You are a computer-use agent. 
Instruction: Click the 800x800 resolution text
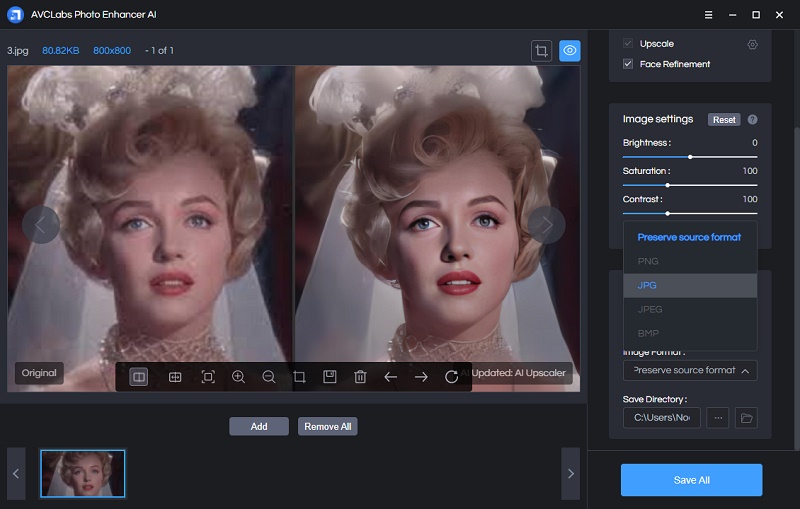coord(112,50)
